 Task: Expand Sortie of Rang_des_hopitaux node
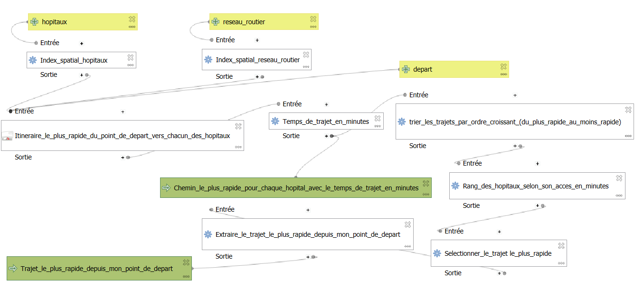(538, 206)
